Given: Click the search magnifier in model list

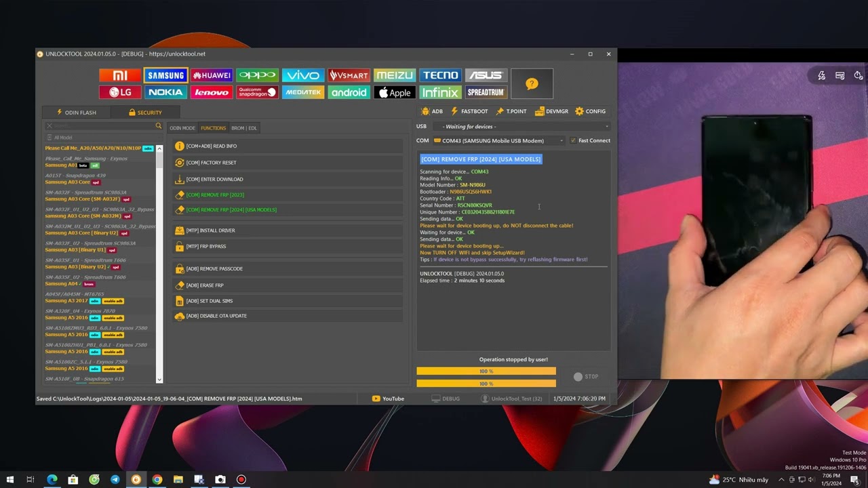Looking at the screenshot, I should [x=159, y=126].
